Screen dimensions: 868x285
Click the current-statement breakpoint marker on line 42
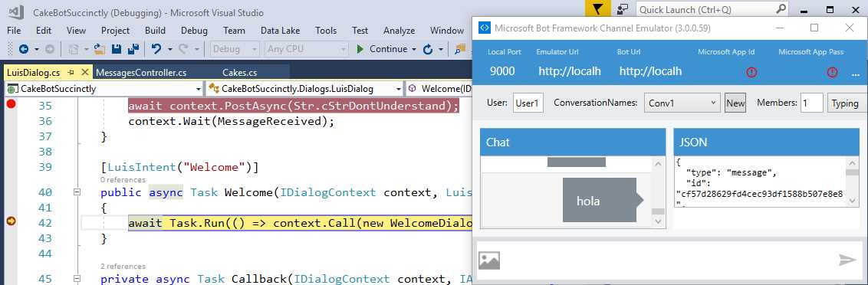pos(10,222)
